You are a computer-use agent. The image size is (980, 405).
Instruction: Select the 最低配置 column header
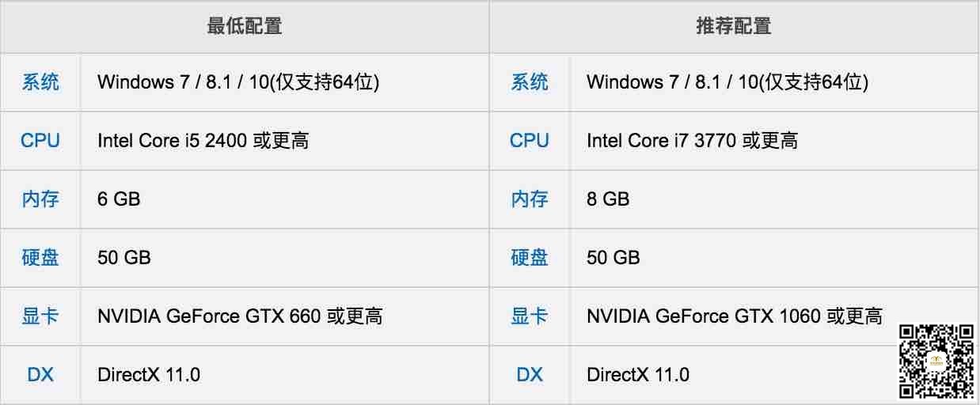[x=245, y=26]
